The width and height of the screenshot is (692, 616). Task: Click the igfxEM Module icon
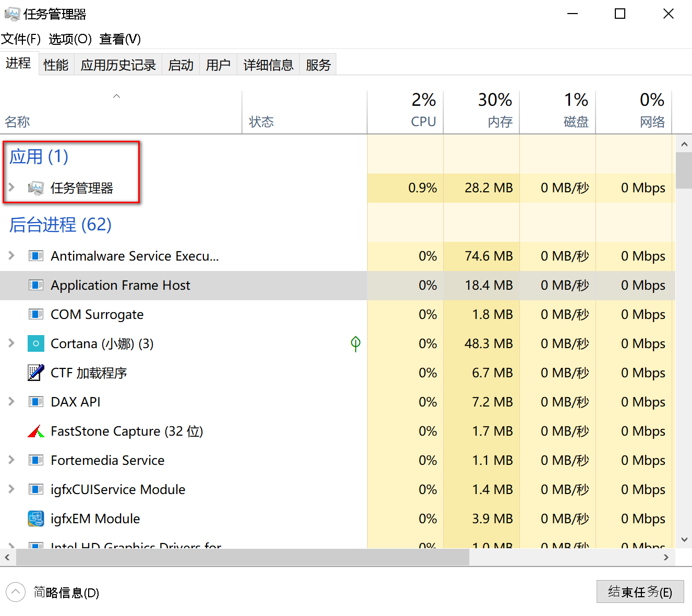coord(36,519)
